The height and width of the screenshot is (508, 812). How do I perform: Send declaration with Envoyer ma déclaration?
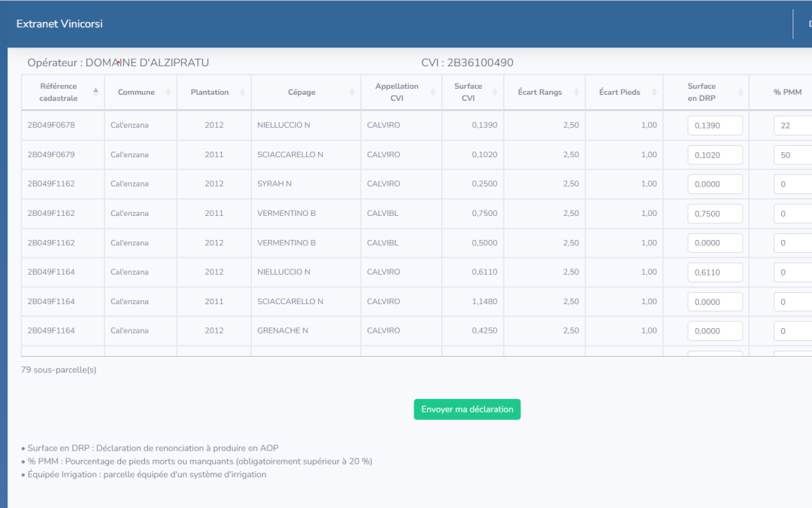(x=467, y=409)
